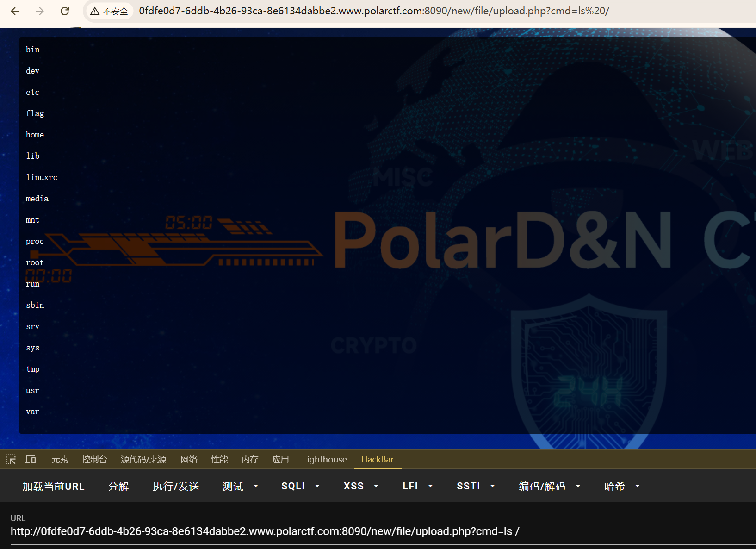The width and height of the screenshot is (756, 549).
Task: Reload the current page
Action: [65, 11]
